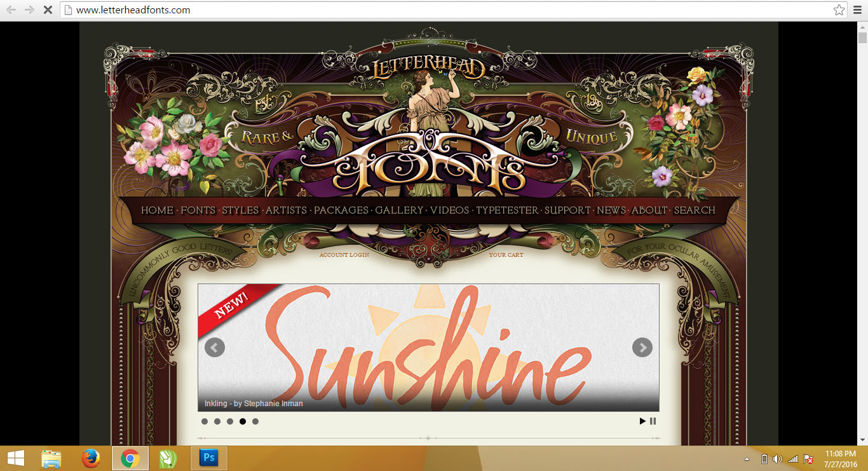Open the Action Center flag icon
Image resolution: width=868 pixels, height=471 pixels.
tap(809, 459)
